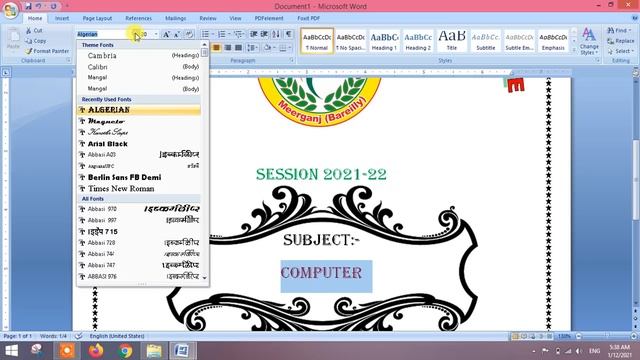Open the font size dropdown arrow
Screen dimensions: 640x360
pos(156,34)
